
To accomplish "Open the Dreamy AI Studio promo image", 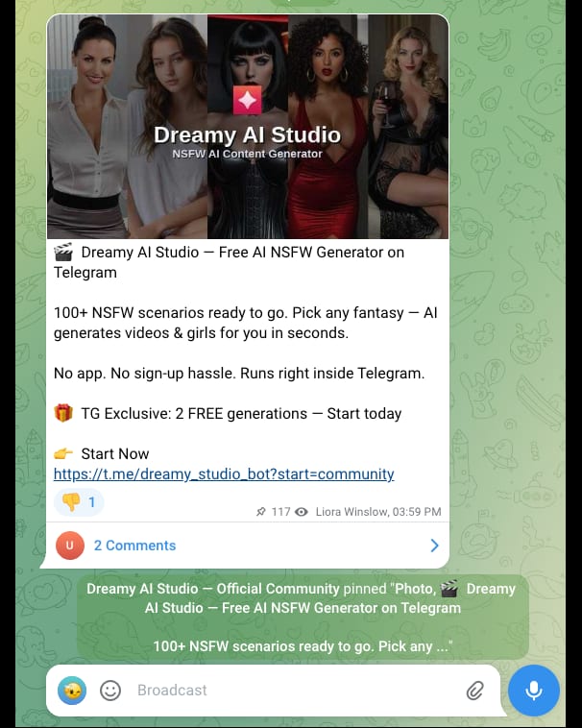I will pos(248,126).
